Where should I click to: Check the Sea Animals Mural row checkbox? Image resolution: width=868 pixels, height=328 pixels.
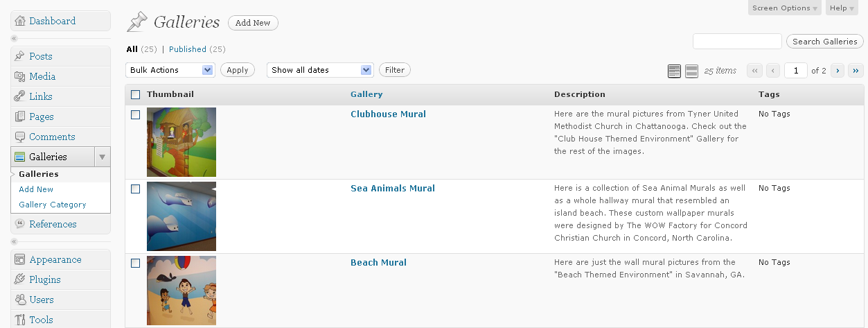click(x=136, y=189)
